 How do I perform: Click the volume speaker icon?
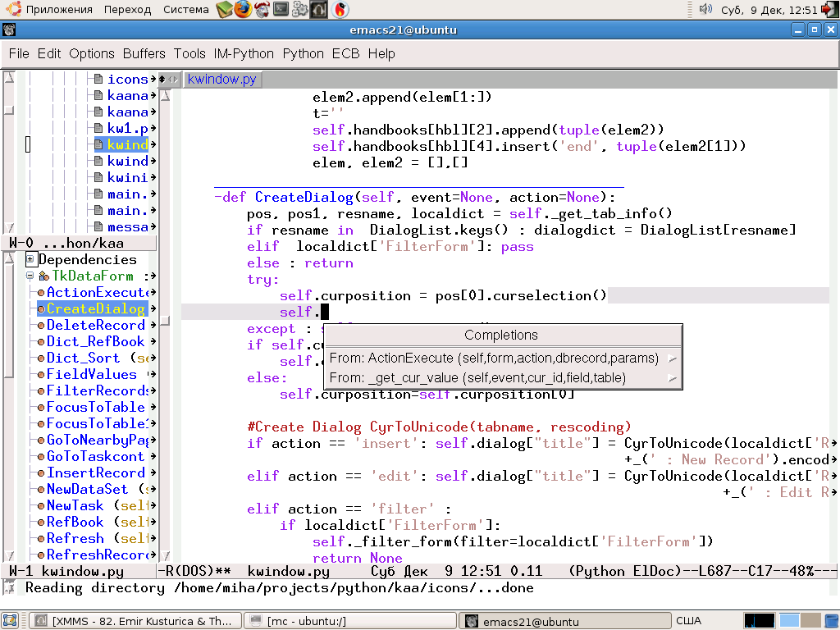705,10
